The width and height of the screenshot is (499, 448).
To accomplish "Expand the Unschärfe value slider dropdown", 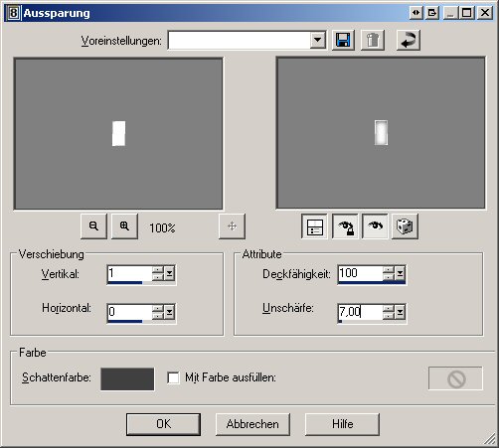I will pyautogui.click(x=401, y=312).
